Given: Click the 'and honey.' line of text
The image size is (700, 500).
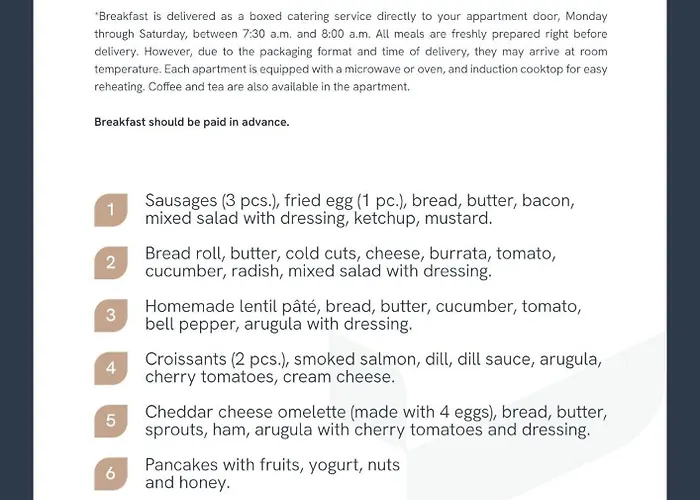Looking at the screenshot, I should pyautogui.click(x=187, y=483).
